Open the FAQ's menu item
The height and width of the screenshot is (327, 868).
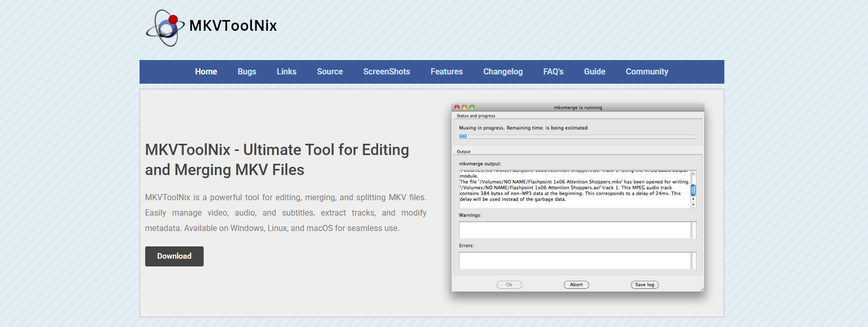tap(553, 72)
